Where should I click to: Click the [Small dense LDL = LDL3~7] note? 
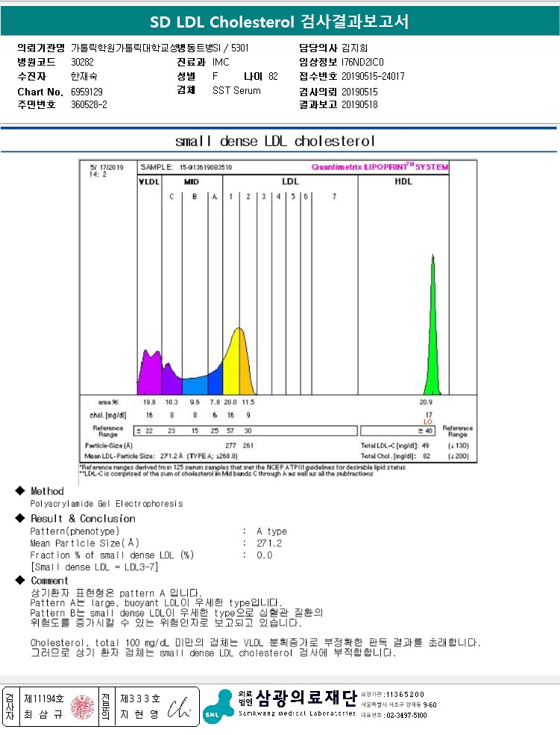94,567
